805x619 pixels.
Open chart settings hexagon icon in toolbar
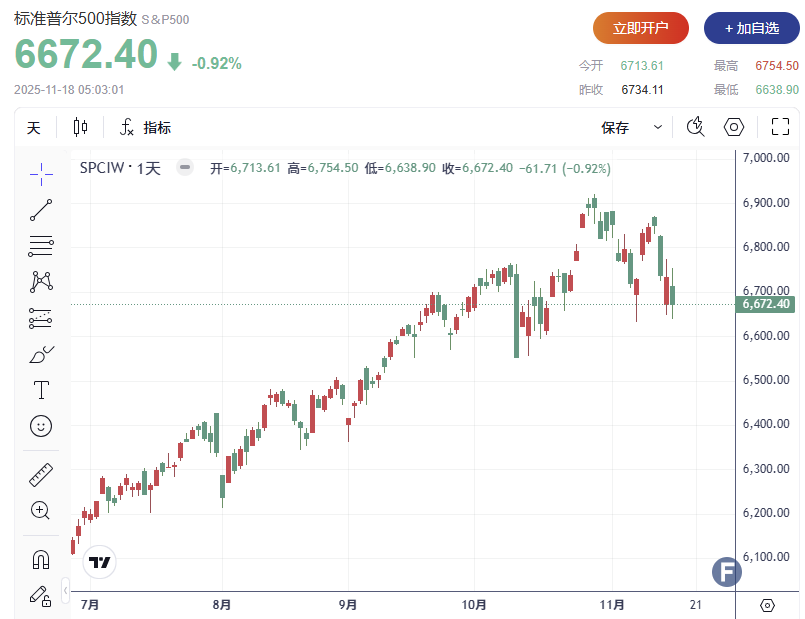click(734, 127)
